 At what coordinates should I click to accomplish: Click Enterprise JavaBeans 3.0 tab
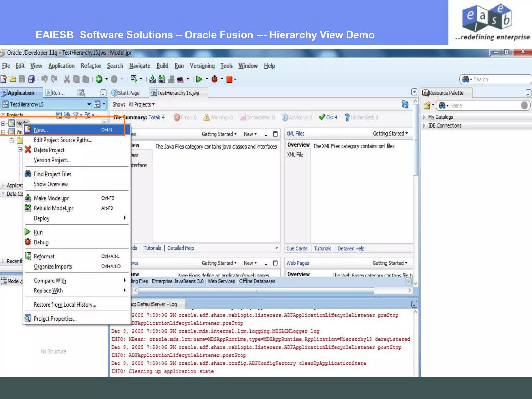pyautogui.click(x=178, y=281)
